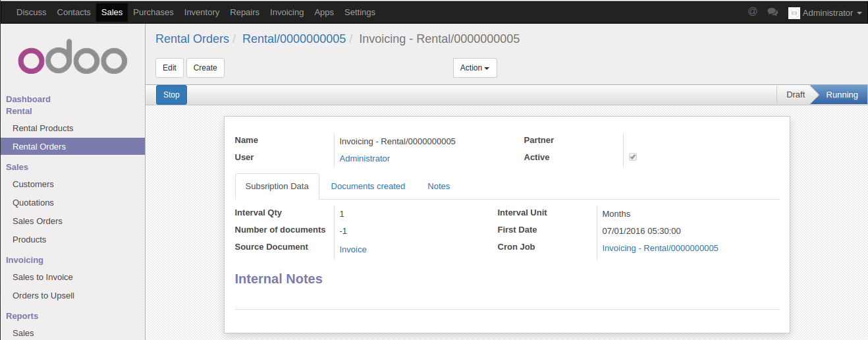Image resolution: width=868 pixels, height=340 pixels.
Task: Open the Invoice source document link
Action: coord(353,250)
